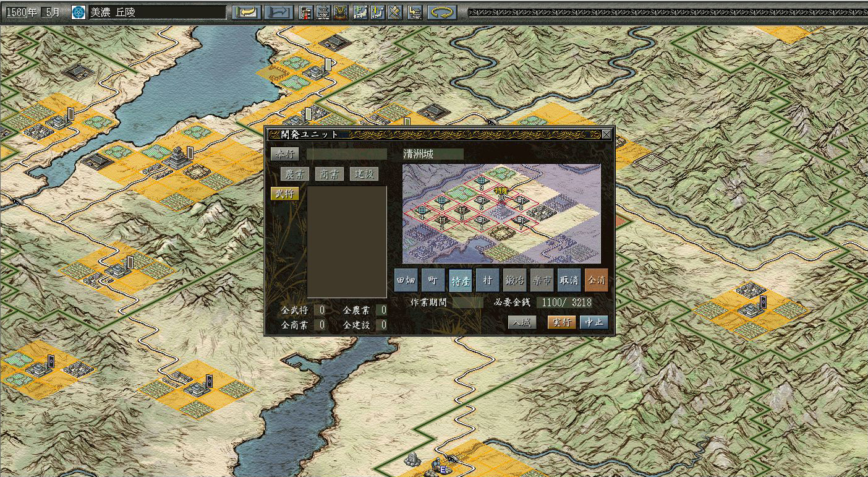Image resolution: width=868 pixels, height=477 pixels.
Task: Choose the 村 development type
Action: click(488, 280)
